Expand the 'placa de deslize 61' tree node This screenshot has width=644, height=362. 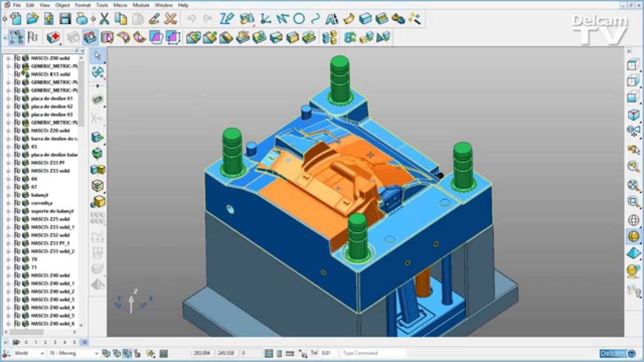click(9, 99)
